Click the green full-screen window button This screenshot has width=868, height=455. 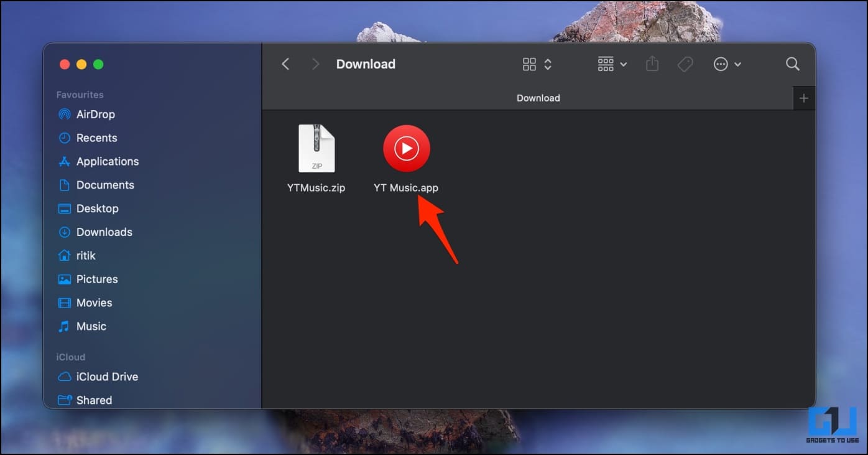coord(98,64)
